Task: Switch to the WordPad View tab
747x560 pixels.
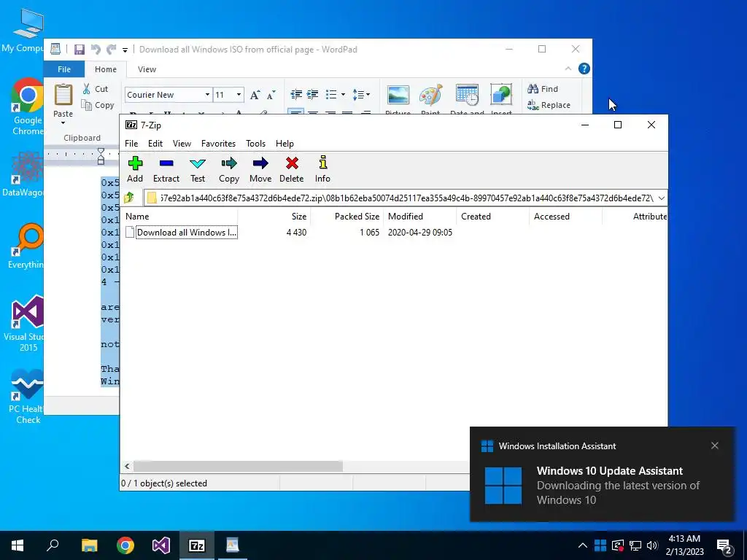Action: click(x=147, y=69)
